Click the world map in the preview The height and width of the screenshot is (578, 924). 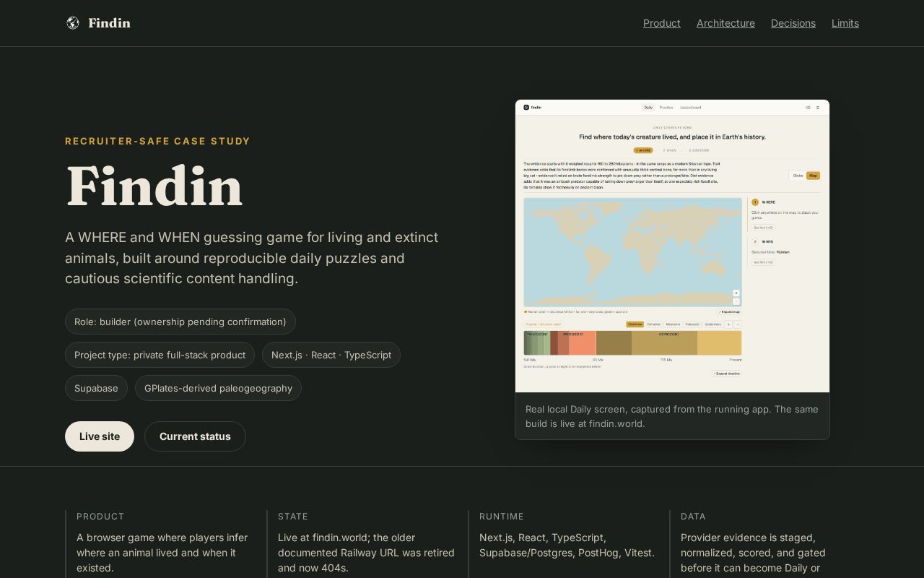click(632, 252)
